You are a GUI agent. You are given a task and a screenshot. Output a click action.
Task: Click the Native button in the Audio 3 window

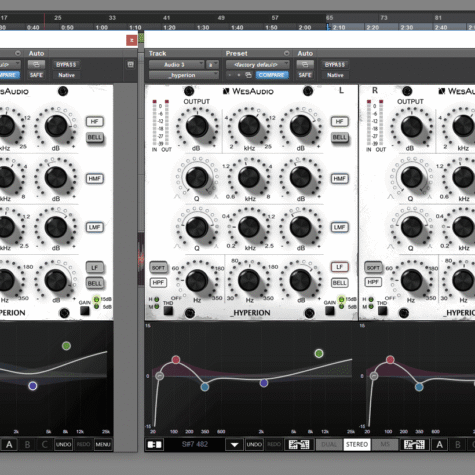point(335,75)
